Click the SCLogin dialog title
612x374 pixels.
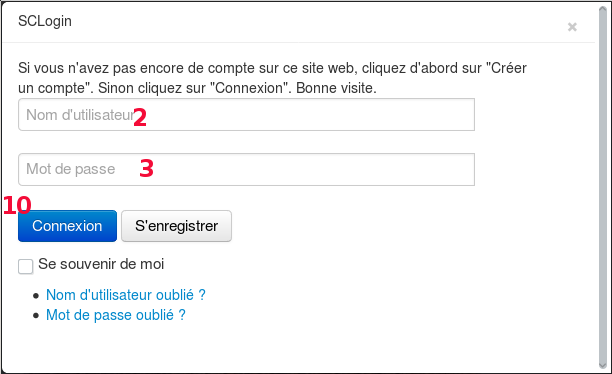click(45, 21)
